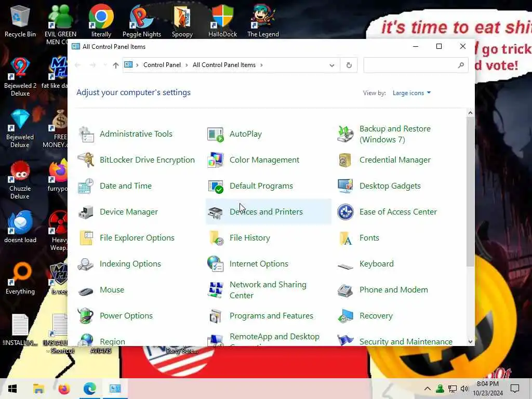The width and height of the screenshot is (532, 399).
Task: Open the Fonts icon
Action: (x=345, y=238)
